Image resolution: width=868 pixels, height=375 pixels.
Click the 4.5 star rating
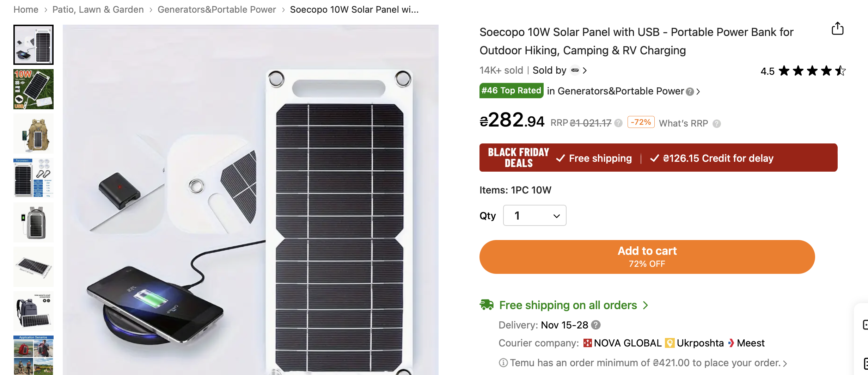click(803, 71)
